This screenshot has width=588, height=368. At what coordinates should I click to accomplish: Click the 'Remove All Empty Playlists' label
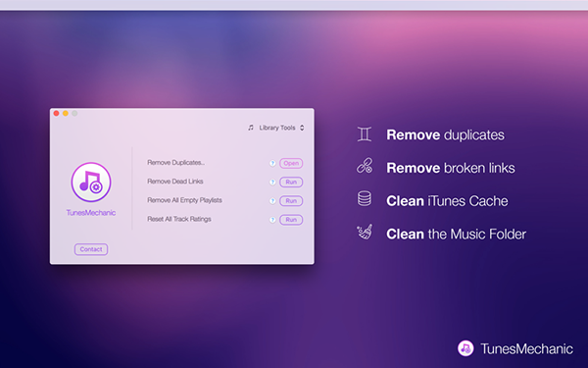coord(184,200)
